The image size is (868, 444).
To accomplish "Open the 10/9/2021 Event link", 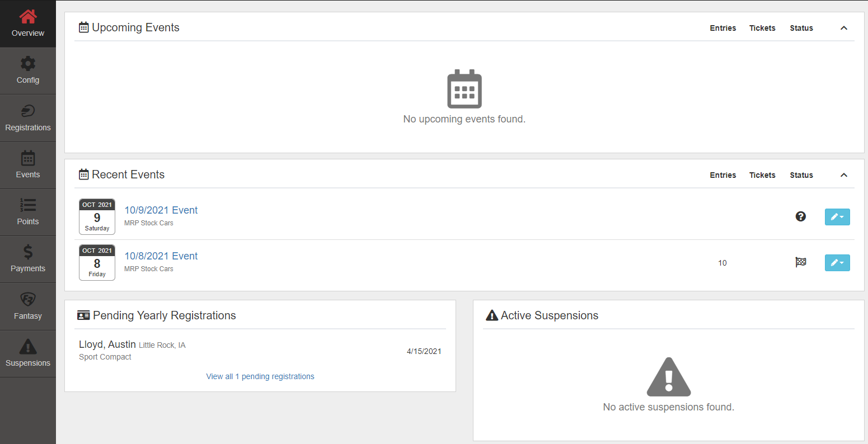I will tap(161, 210).
